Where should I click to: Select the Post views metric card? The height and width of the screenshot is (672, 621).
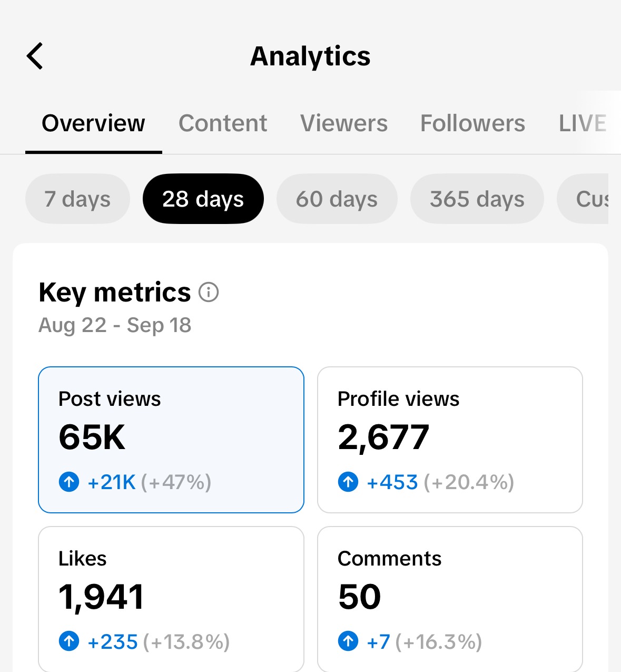click(171, 440)
